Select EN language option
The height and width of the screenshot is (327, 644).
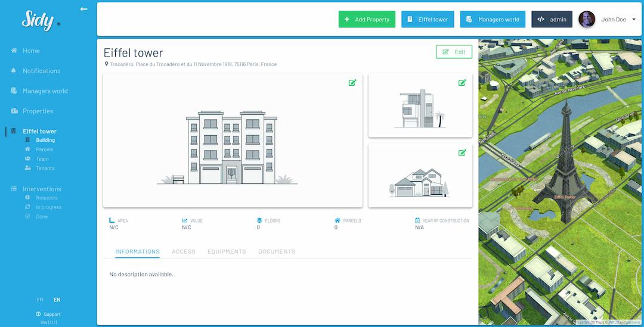pyautogui.click(x=57, y=300)
